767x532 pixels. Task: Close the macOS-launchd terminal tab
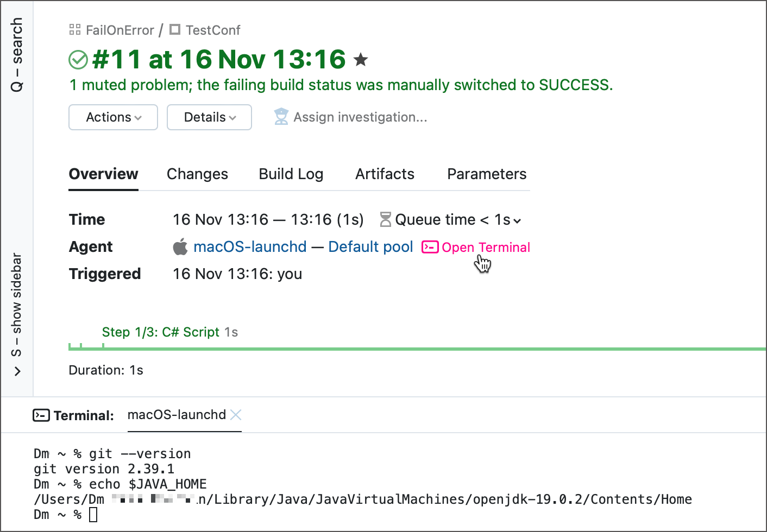(236, 415)
